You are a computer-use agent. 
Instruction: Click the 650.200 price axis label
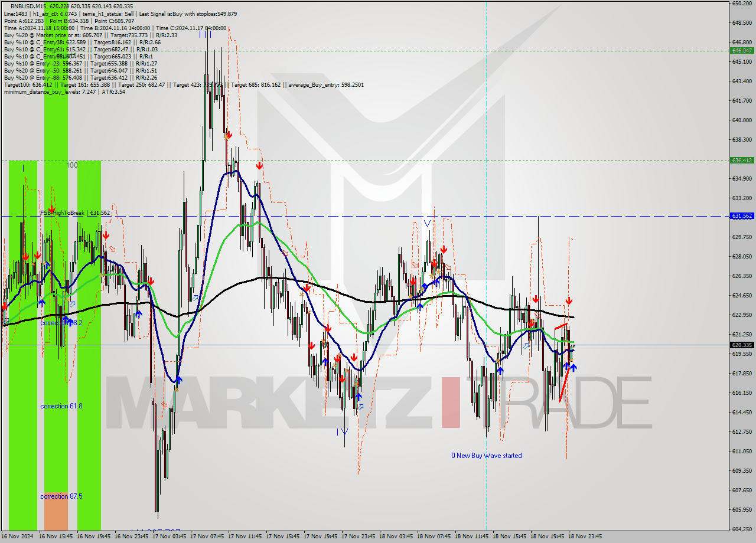click(x=741, y=4)
